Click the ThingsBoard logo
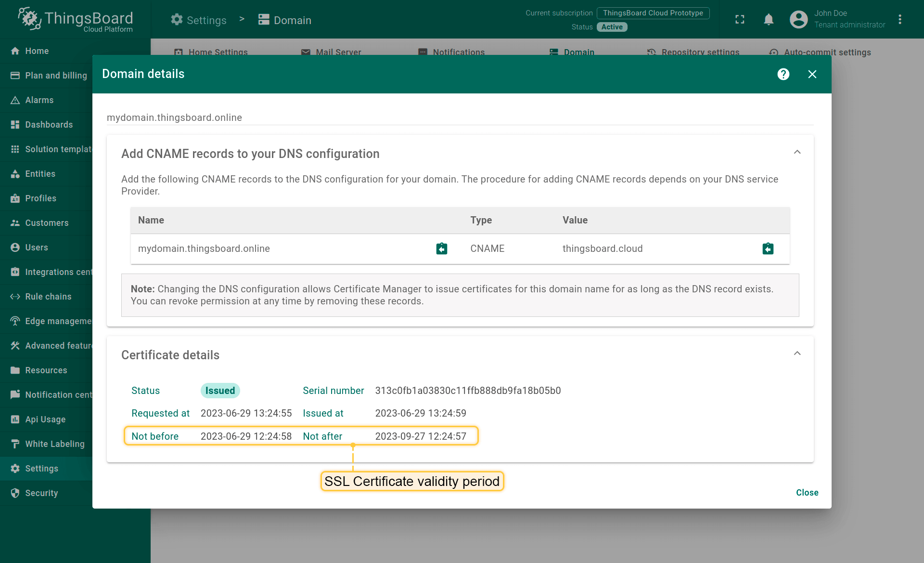Viewport: 924px width, 563px height. pyautogui.click(x=76, y=19)
